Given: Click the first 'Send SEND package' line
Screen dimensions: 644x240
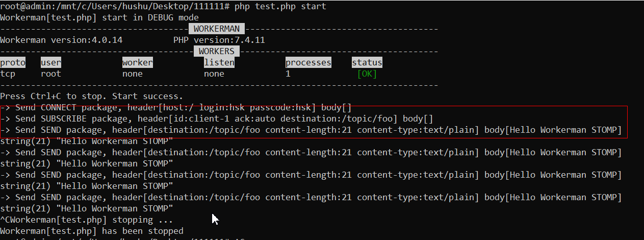Looking at the screenshot, I should tap(311, 130).
